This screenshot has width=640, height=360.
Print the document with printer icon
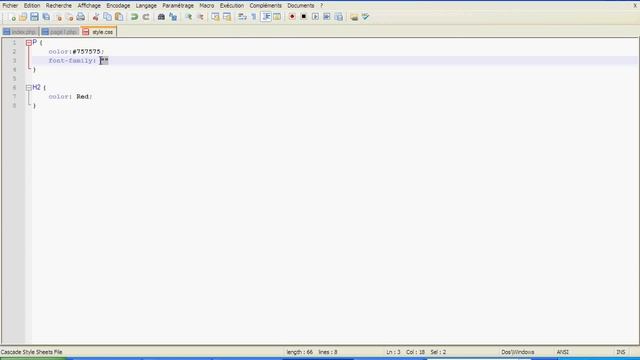(81, 17)
